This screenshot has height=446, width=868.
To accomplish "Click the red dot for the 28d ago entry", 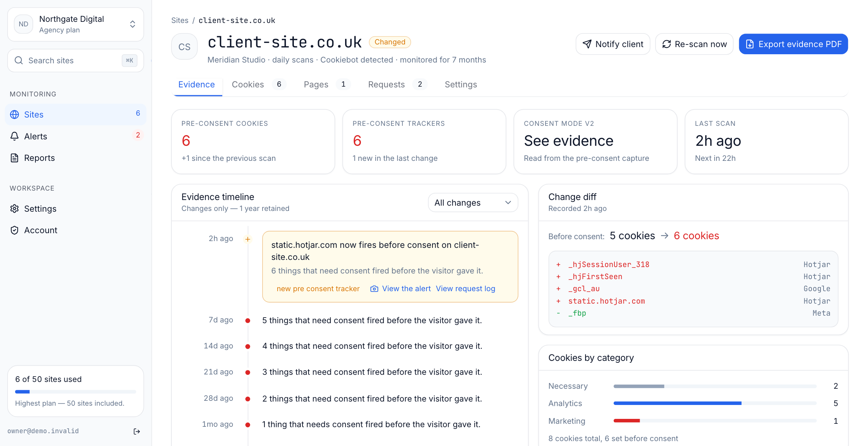I will click(x=248, y=399).
